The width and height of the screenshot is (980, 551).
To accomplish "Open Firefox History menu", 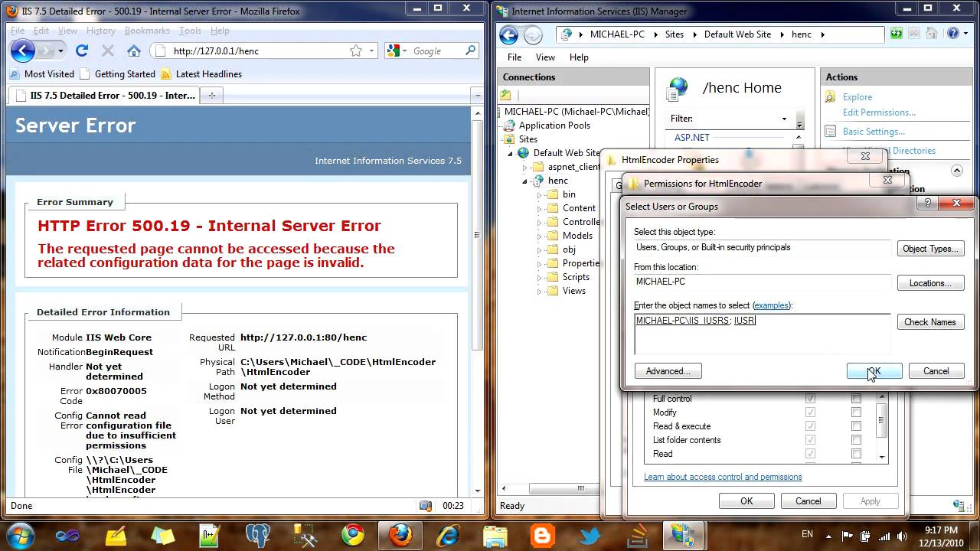I will (100, 31).
